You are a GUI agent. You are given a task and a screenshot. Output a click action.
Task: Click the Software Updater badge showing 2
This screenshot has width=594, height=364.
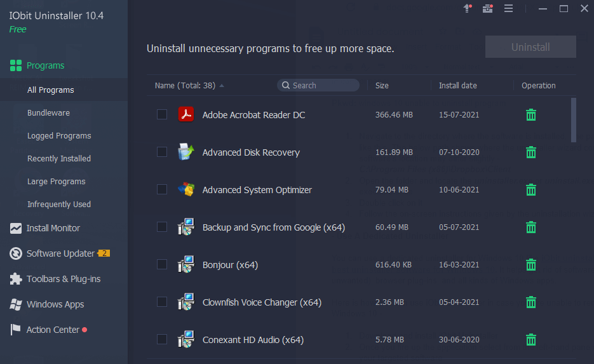tap(104, 253)
